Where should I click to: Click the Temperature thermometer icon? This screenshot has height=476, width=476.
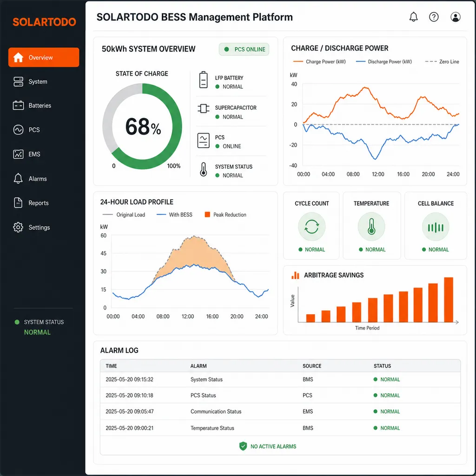(x=371, y=227)
